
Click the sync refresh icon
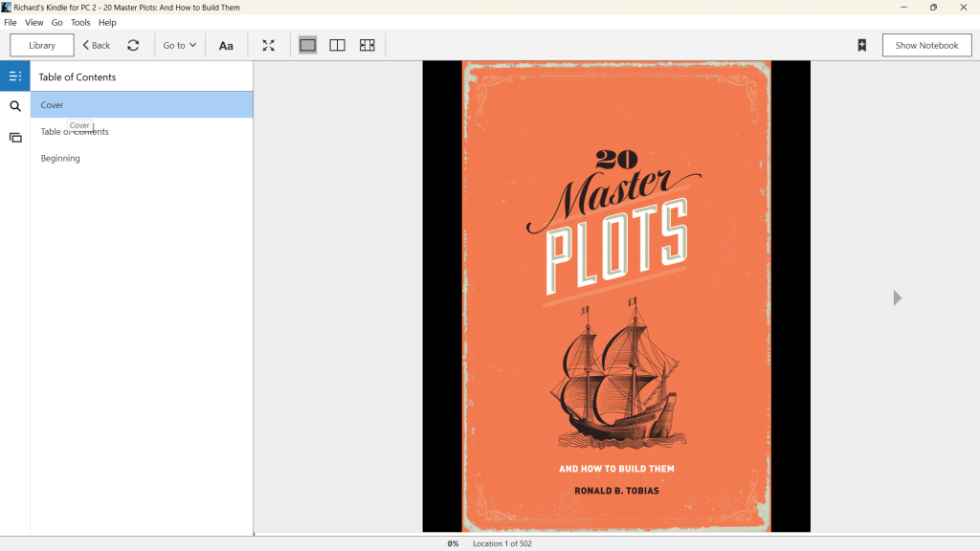tap(133, 45)
